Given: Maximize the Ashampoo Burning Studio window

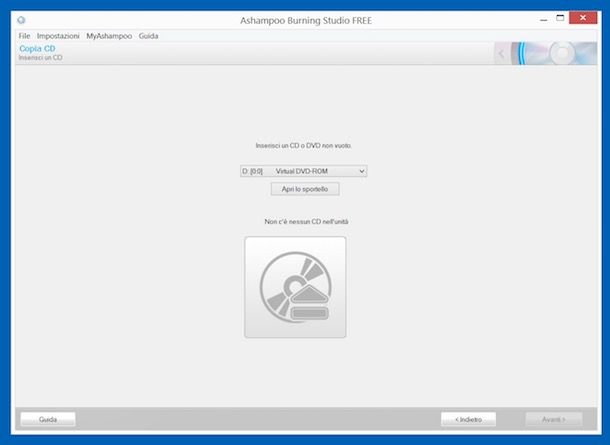Looking at the screenshot, I should click(560, 18).
